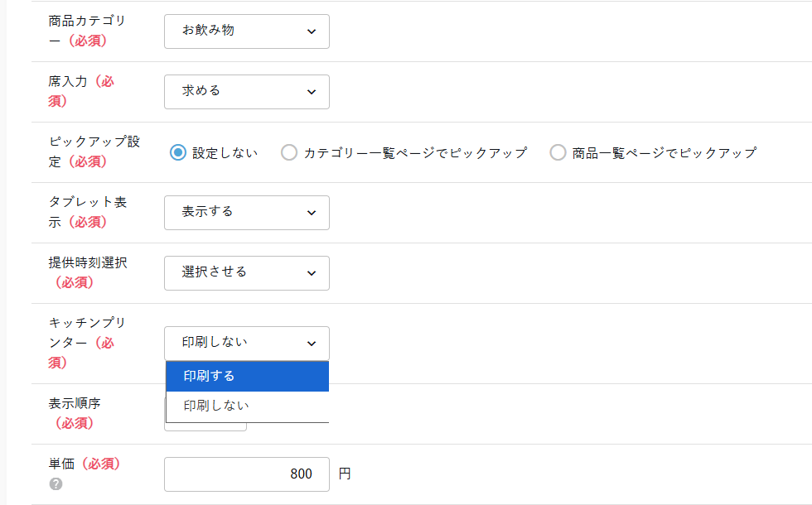
Task: Click the chevron arrow on 求める select
Action: [x=312, y=92]
